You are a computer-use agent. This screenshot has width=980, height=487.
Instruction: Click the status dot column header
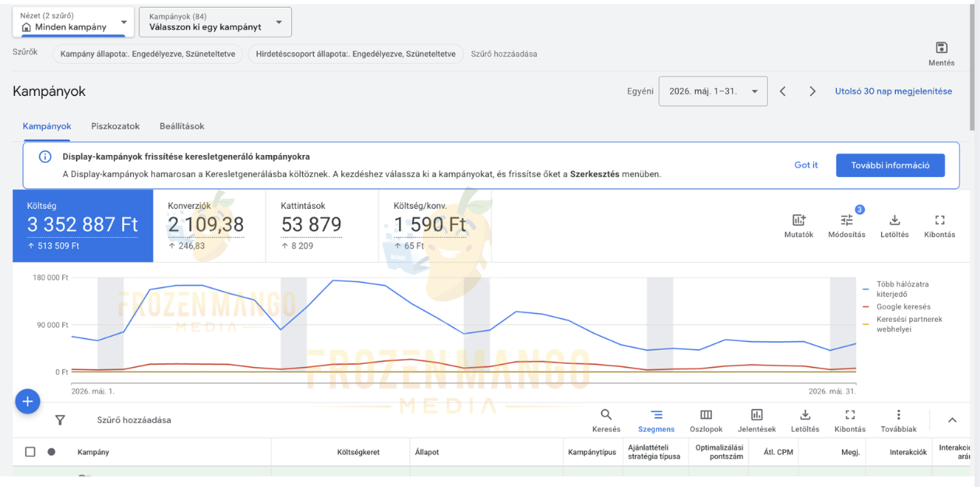(x=51, y=452)
